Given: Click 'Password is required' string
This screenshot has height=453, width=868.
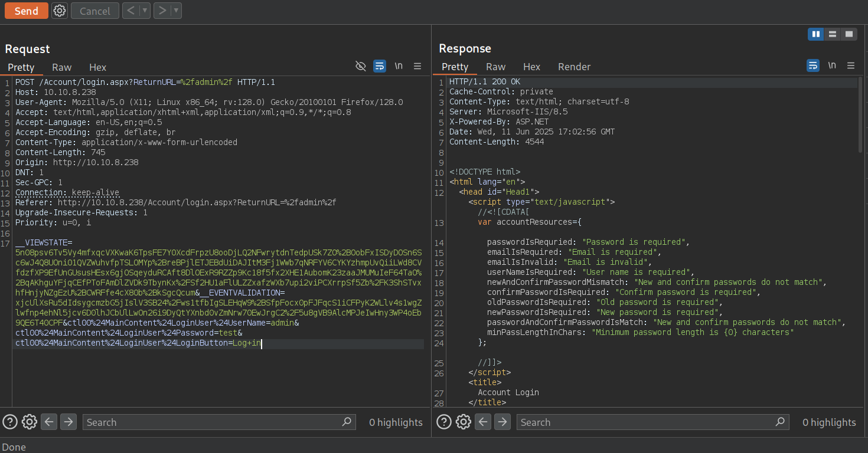Looking at the screenshot, I should (635, 242).
